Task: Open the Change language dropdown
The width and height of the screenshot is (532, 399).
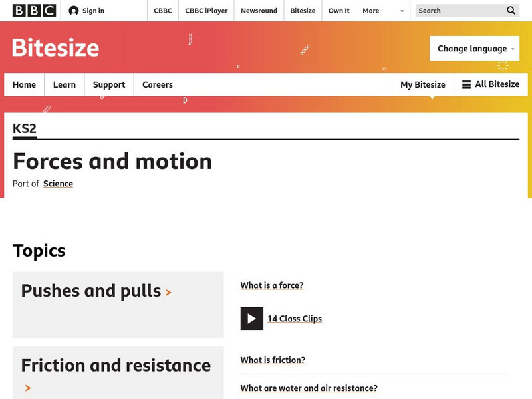Action: [474, 49]
